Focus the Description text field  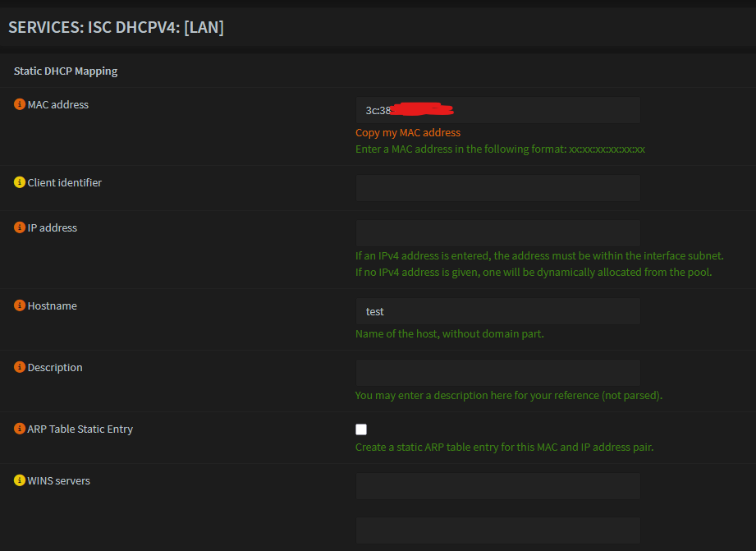coord(498,373)
